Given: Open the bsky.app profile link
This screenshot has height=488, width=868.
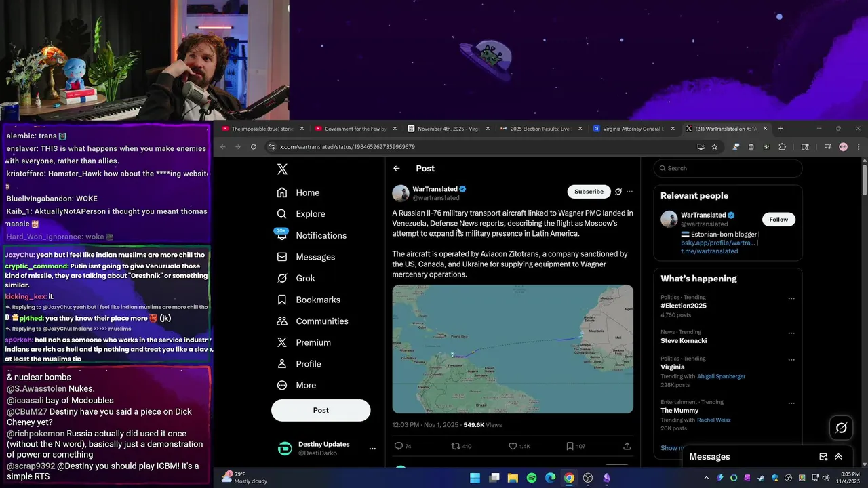Looking at the screenshot, I should pos(717,243).
